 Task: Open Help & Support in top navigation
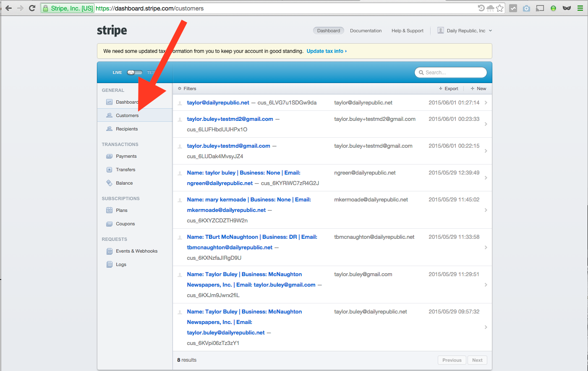pyautogui.click(x=407, y=31)
